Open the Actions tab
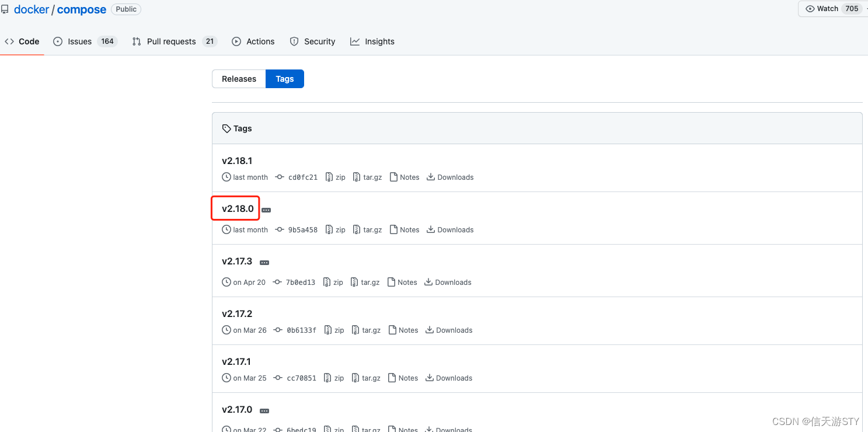The width and height of the screenshot is (868, 432). (x=253, y=41)
